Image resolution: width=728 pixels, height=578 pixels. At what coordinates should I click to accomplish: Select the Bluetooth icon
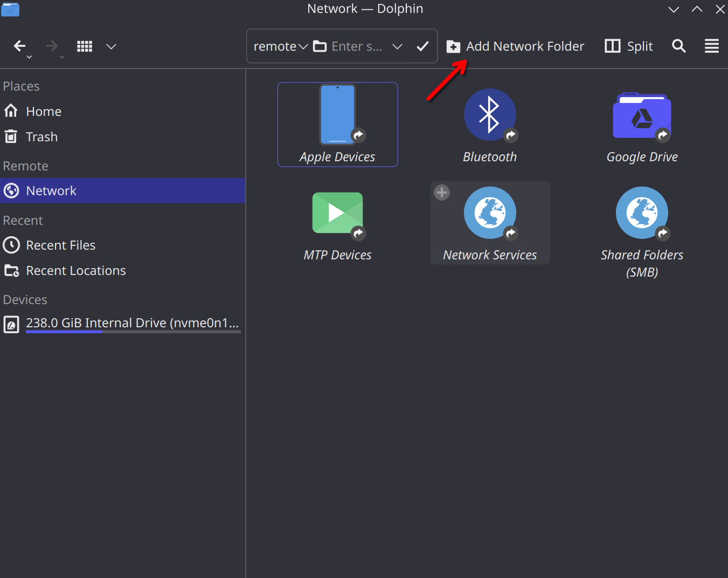click(489, 115)
